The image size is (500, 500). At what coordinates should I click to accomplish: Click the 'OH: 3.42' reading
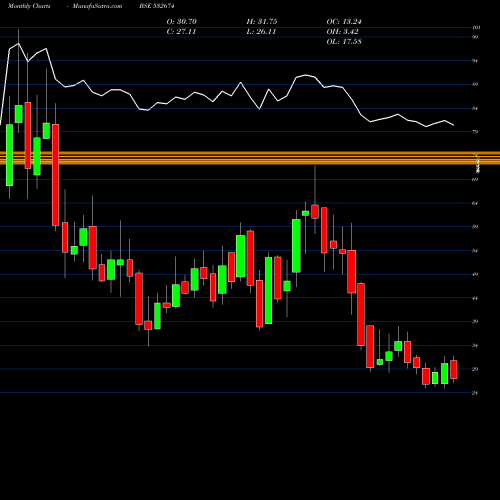(342, 32)
